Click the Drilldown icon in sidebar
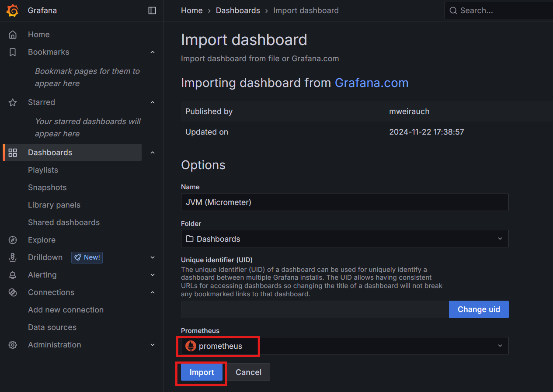 coord(13,257)
